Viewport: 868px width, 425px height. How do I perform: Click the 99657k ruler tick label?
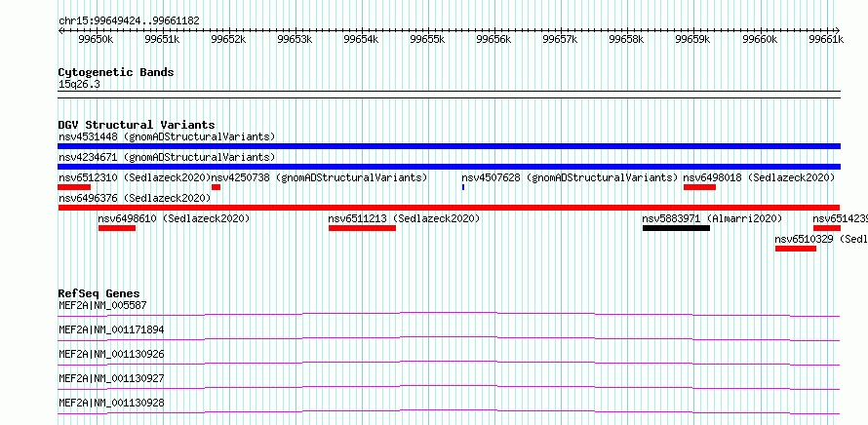(561, 39)
